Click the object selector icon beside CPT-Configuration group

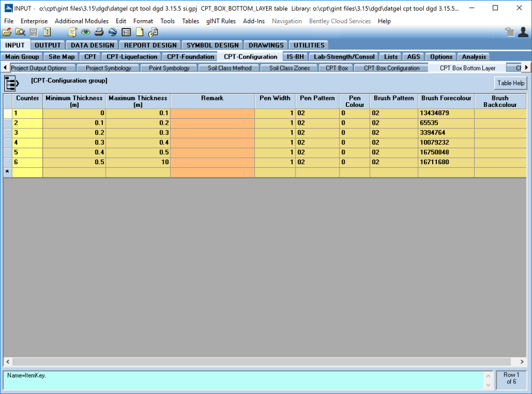(12, 83)
